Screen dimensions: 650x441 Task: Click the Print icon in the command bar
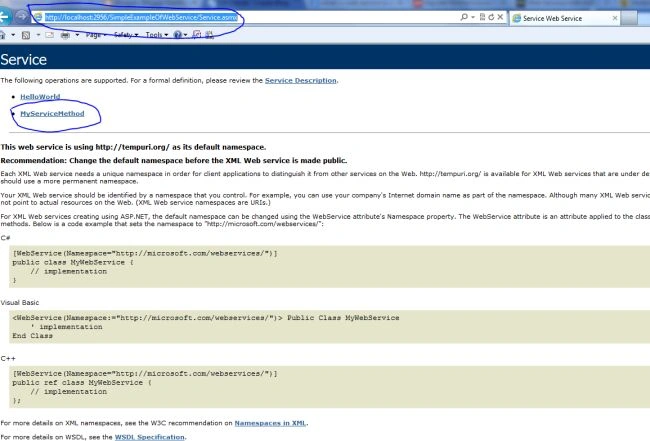pos(65,35)
